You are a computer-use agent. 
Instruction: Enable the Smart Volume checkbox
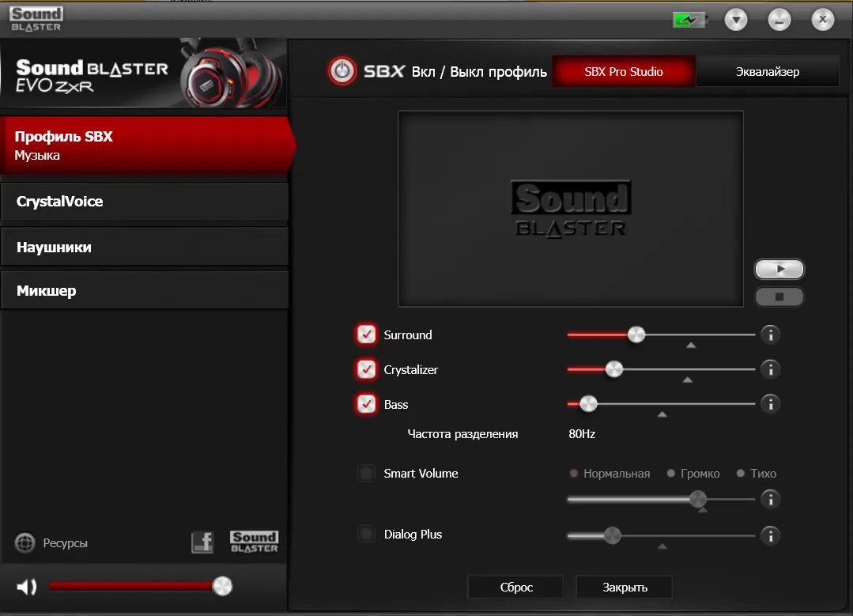click(x=366, y=474)
